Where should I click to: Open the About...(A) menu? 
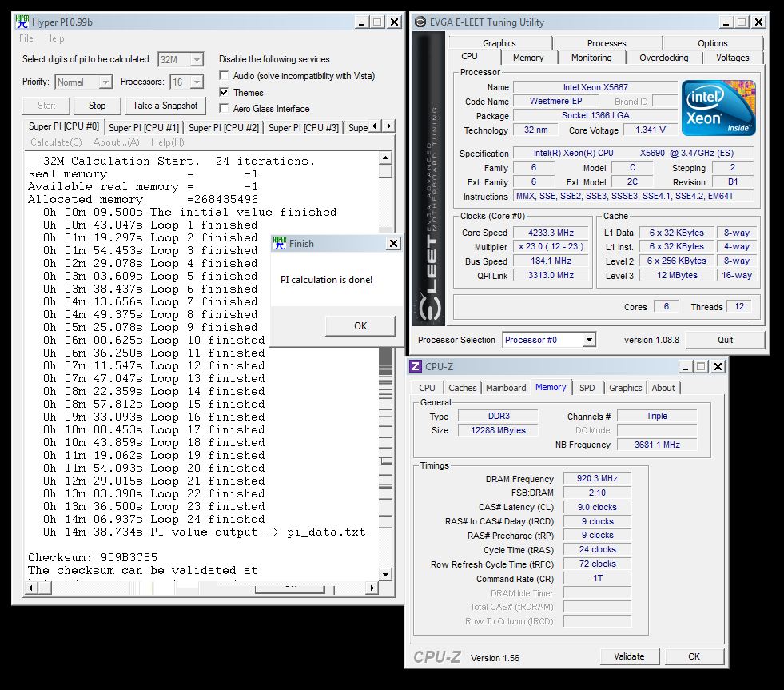coord(116,142)
